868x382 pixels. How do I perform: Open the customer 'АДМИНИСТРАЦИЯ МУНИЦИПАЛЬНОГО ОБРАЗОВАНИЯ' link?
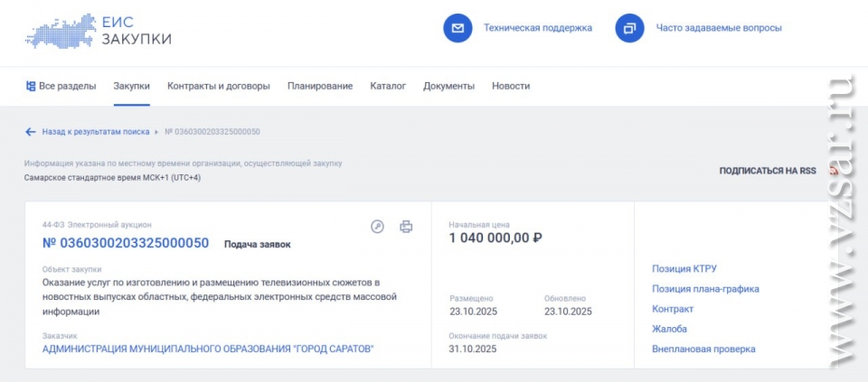208,349
